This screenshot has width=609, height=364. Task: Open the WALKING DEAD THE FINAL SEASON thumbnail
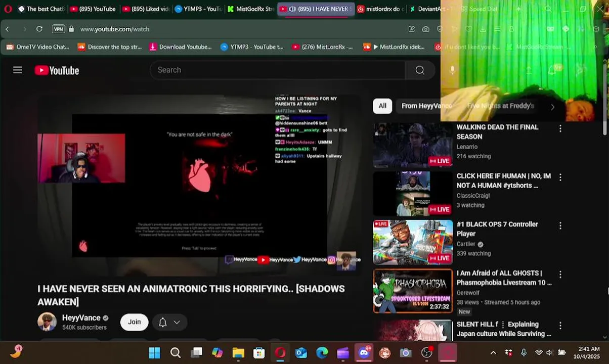[x=413, y=145]
